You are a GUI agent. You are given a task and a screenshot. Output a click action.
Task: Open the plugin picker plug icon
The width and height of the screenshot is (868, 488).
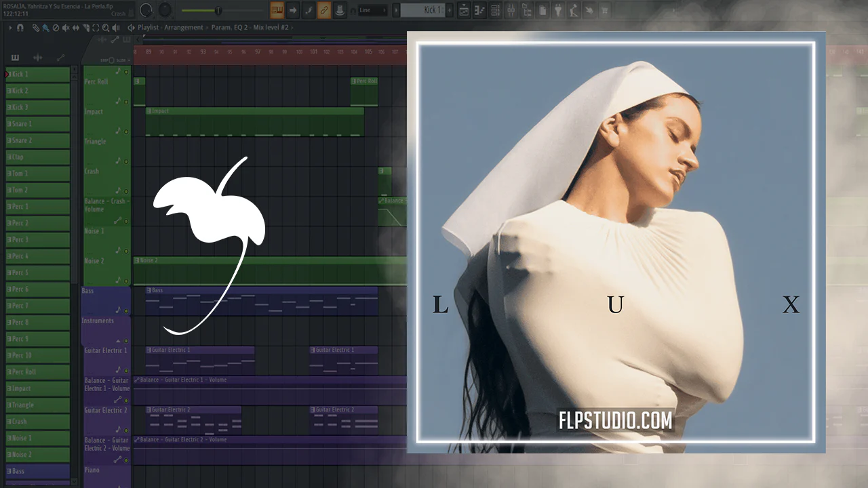558,10
